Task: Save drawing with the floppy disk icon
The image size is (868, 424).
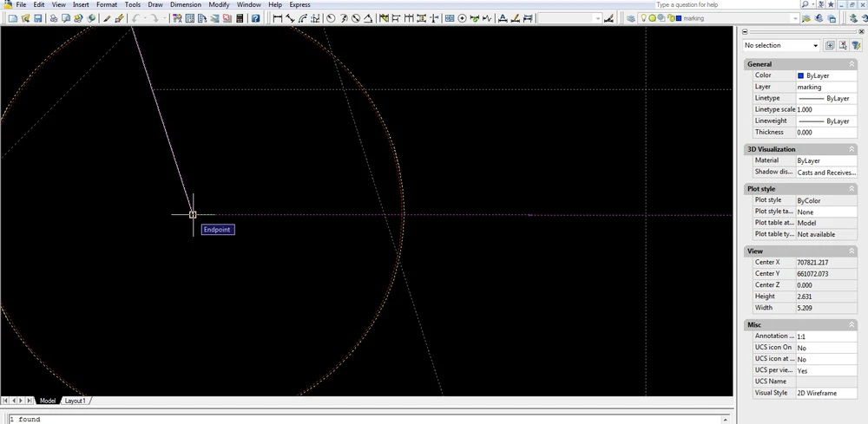Action: tap(38, 18)
